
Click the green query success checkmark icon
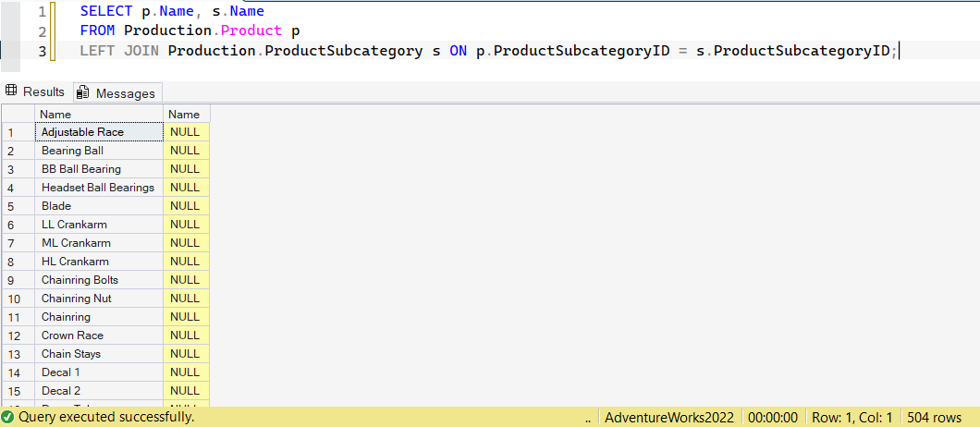8,417
